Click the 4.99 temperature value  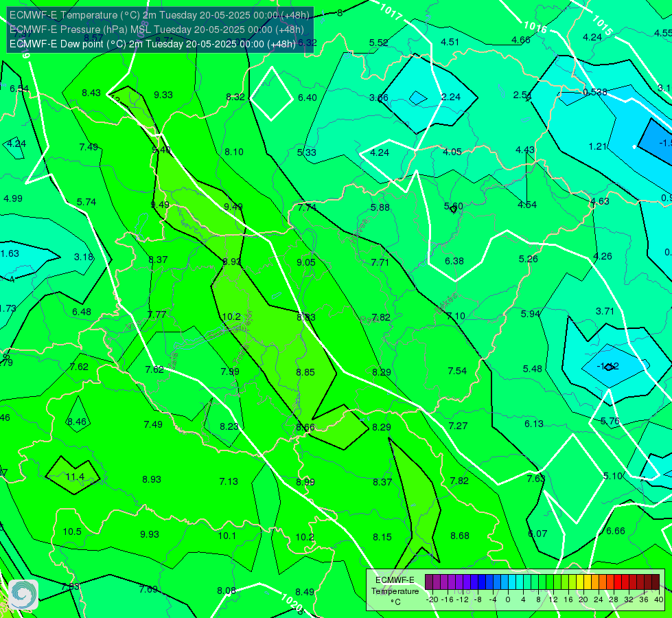tap(13, 198)
